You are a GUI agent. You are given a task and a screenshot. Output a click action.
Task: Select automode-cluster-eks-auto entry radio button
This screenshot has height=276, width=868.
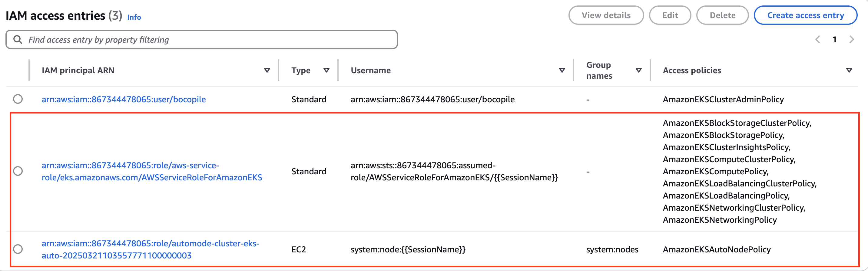18,249
